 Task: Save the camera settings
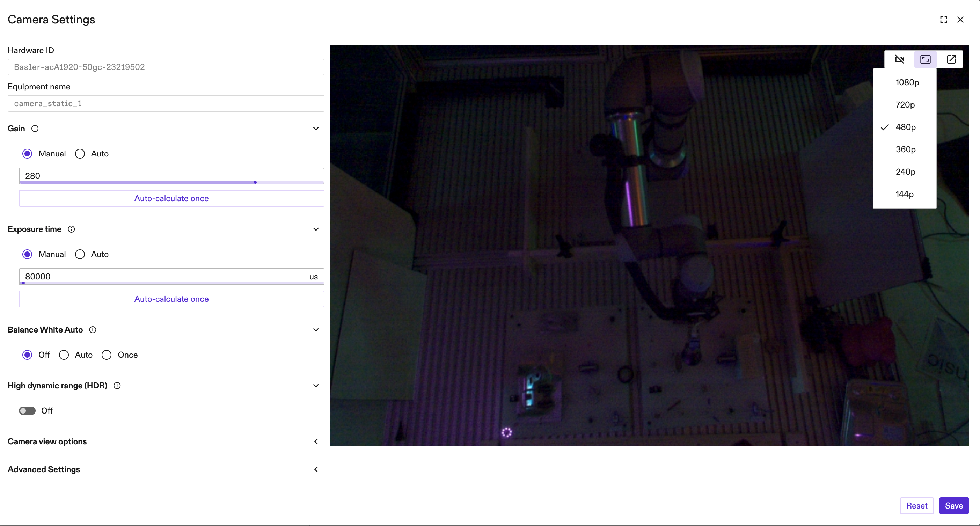click(x=954, y=505)
